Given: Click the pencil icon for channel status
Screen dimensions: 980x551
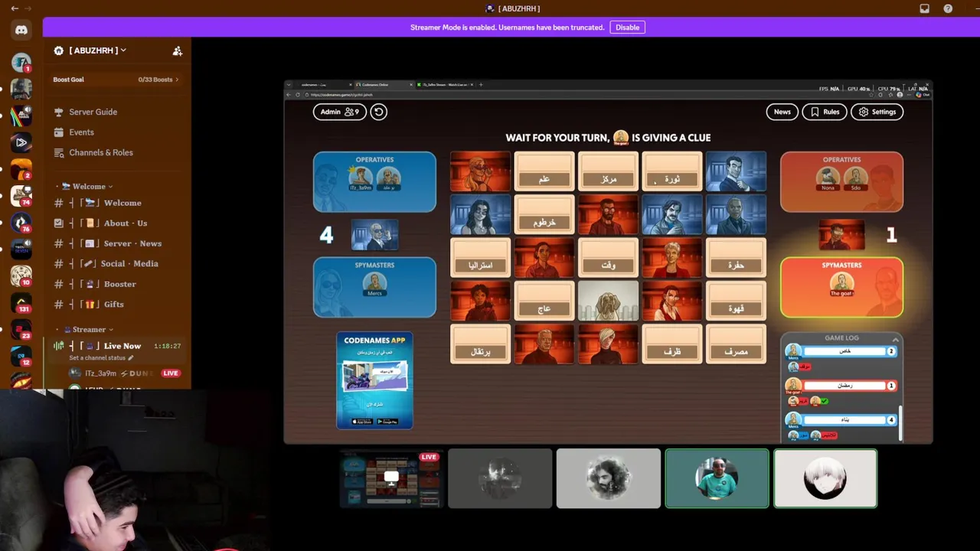Looking at the screenshot, I should [x=131, y=357].
